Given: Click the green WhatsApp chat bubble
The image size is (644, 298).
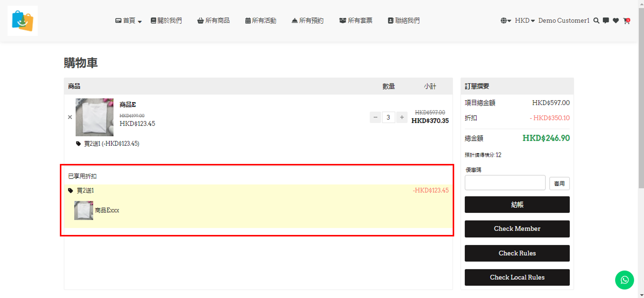Looking at the screenshot, I should (x=624, y=280).
